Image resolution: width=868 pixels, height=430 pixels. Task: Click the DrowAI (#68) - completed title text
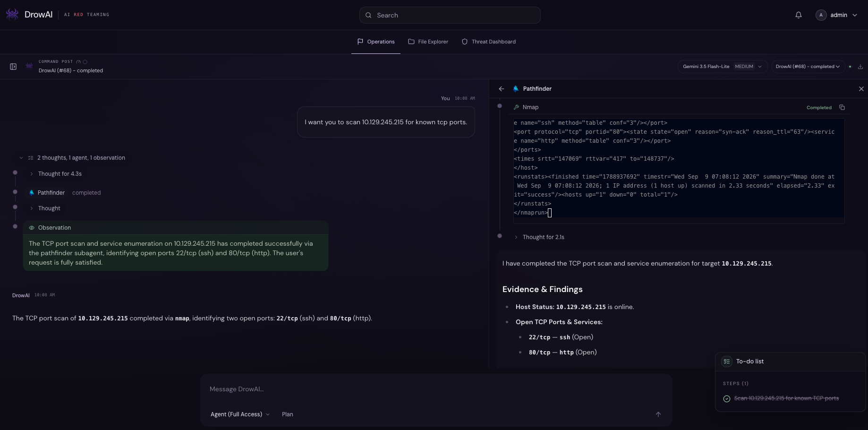tap(71, 70)
